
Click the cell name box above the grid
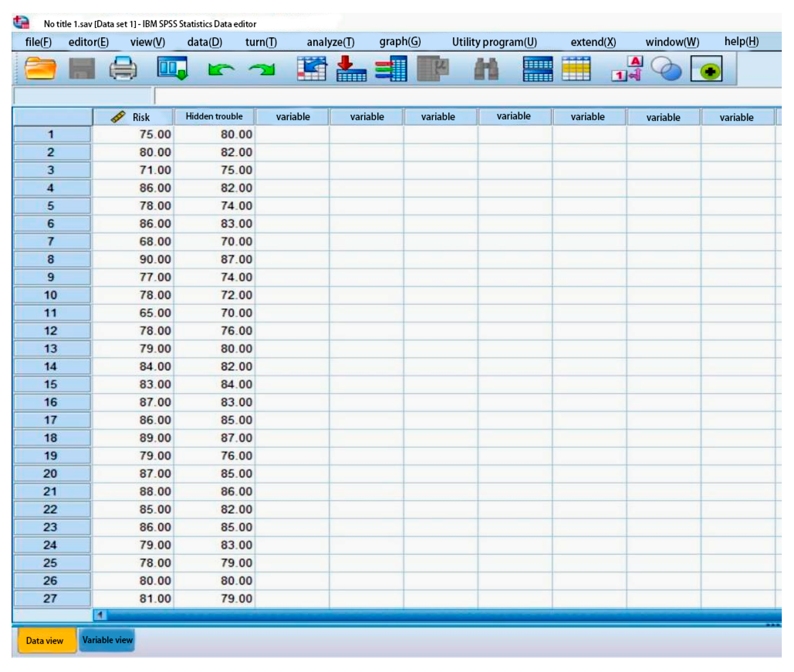(x=83, y=96)
